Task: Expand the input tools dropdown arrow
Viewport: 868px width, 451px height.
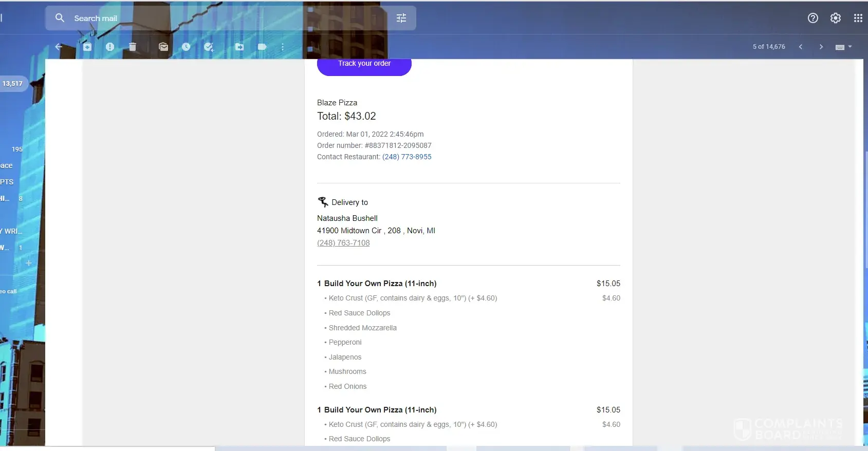Action: click(850, 47)
